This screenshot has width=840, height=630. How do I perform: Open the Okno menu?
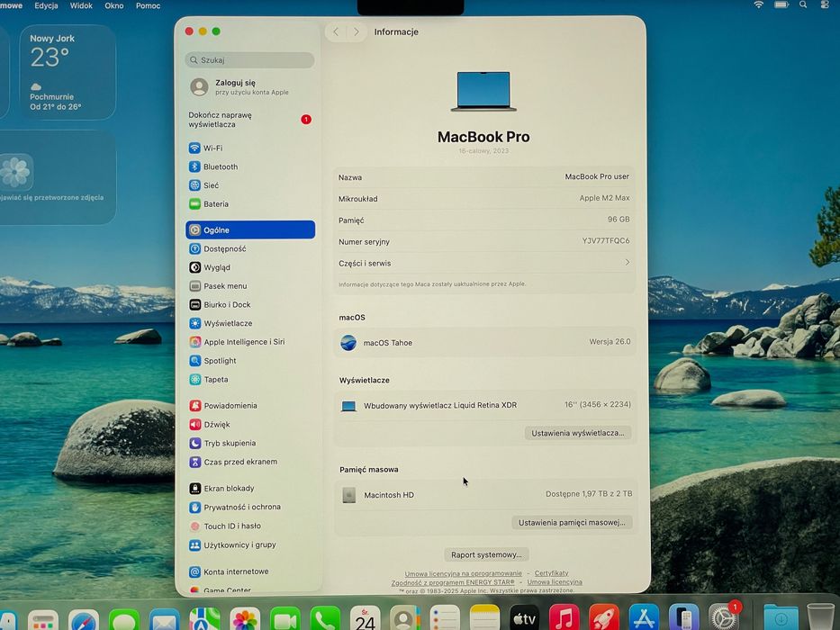114,6
